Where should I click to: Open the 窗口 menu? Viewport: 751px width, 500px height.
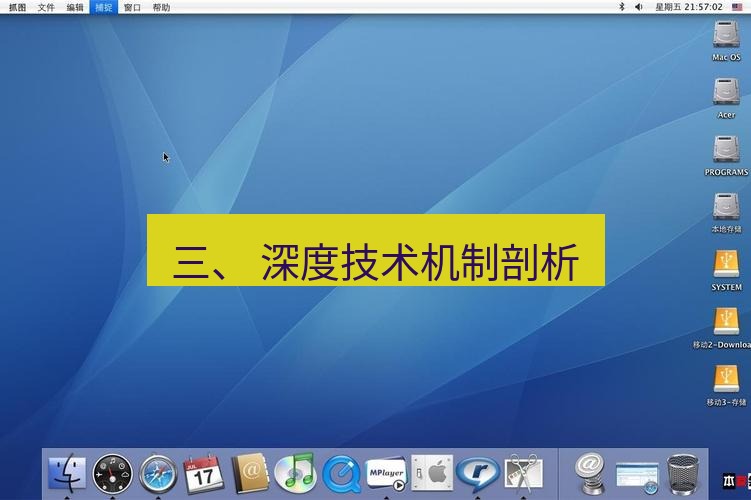[132, 7]
